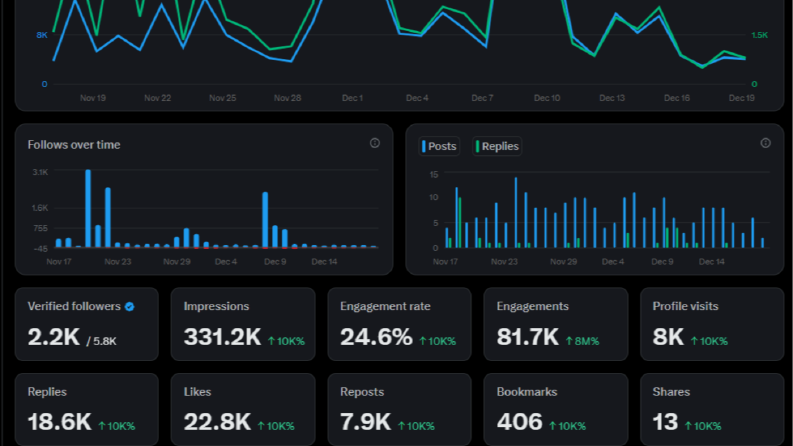Click the 'Nov 19' date label on line chart

[x=93, y=98]
